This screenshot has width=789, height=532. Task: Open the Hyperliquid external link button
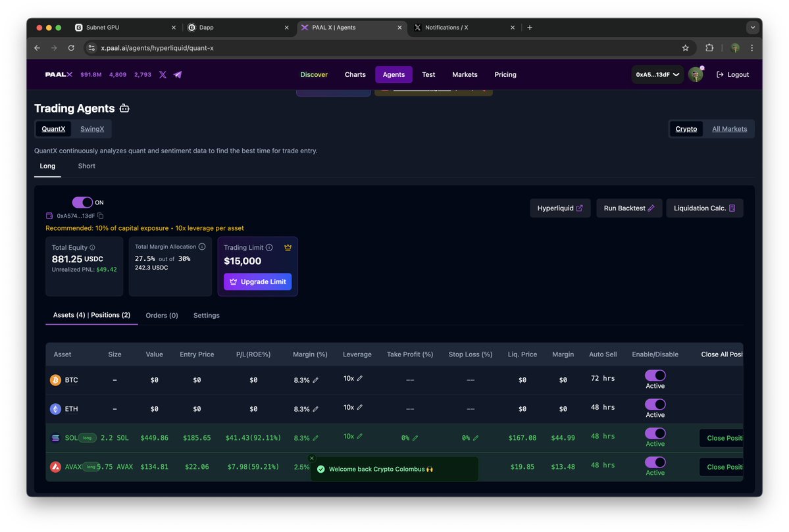(560, 208)
